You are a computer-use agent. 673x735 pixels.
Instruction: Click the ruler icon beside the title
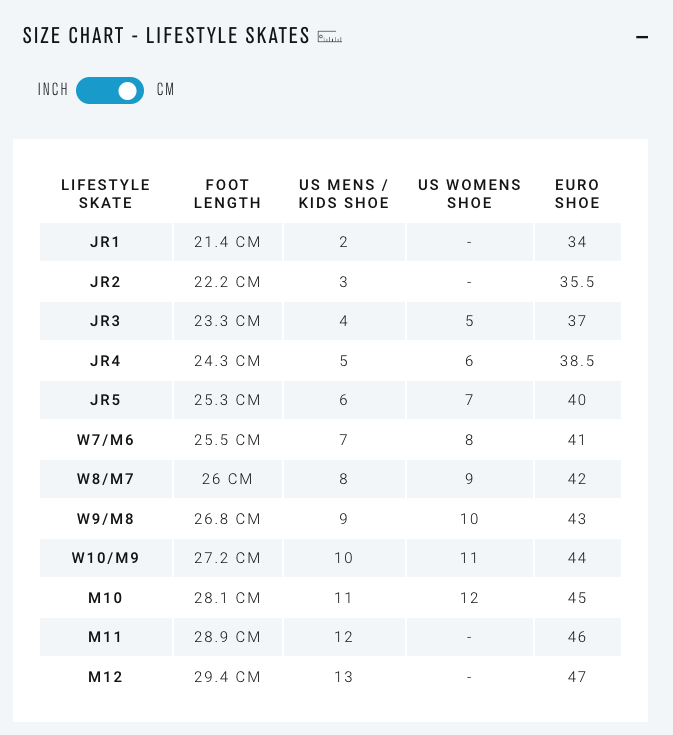click(329, 37)
